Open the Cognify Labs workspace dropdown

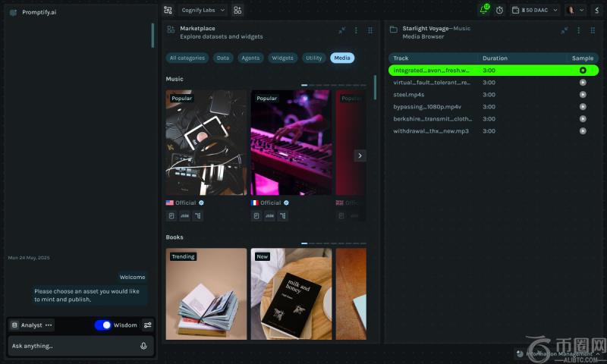tap(203, 10)
